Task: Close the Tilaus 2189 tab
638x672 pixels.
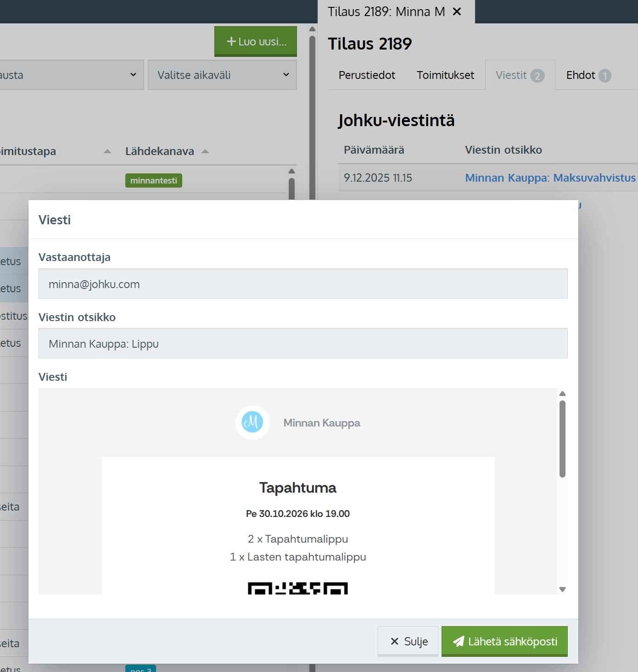Action: 457,11
